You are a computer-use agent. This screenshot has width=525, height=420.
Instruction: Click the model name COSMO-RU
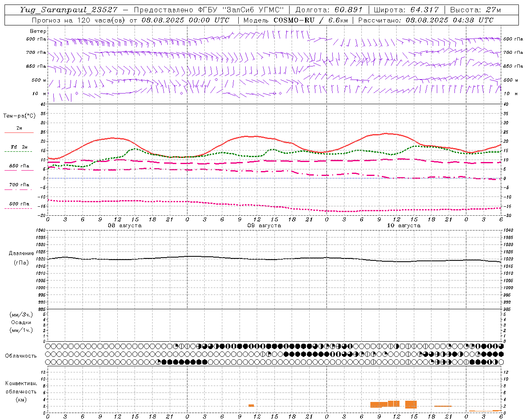294,20
